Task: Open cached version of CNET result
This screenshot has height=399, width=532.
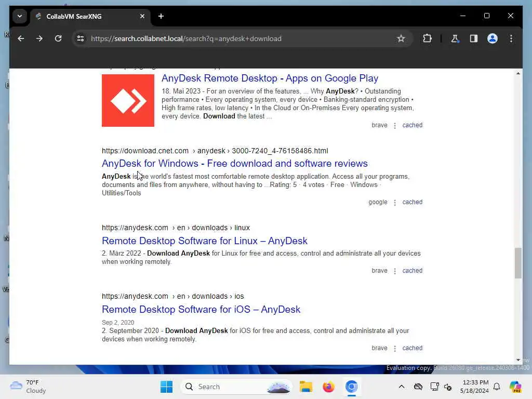Action: 412,202
